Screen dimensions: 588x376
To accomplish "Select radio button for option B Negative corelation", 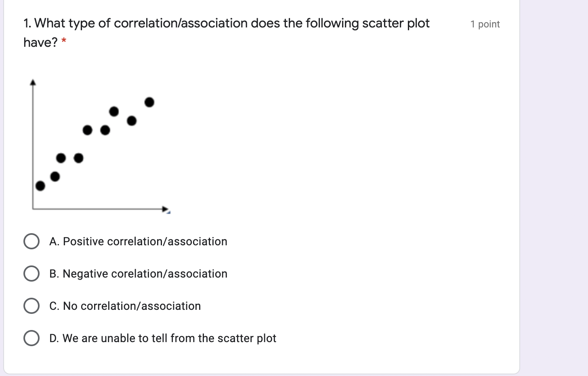I will click(x=31, y=273).
